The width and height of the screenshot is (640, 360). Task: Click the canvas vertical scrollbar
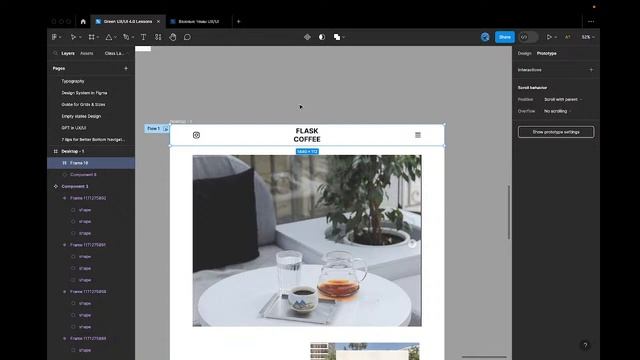pyautogui.click(x=509, y=213)
